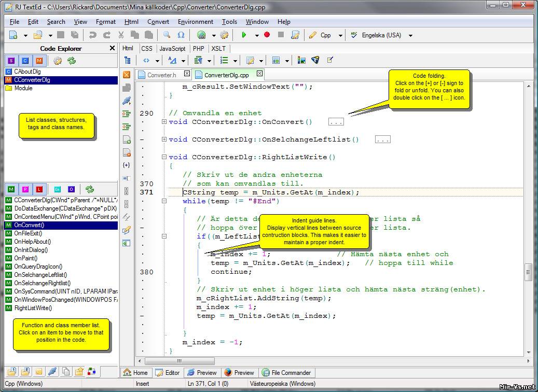Open the Engelska (USA) language dropdown
This screenshot has width=538, height=392.
tap(410, 35)
